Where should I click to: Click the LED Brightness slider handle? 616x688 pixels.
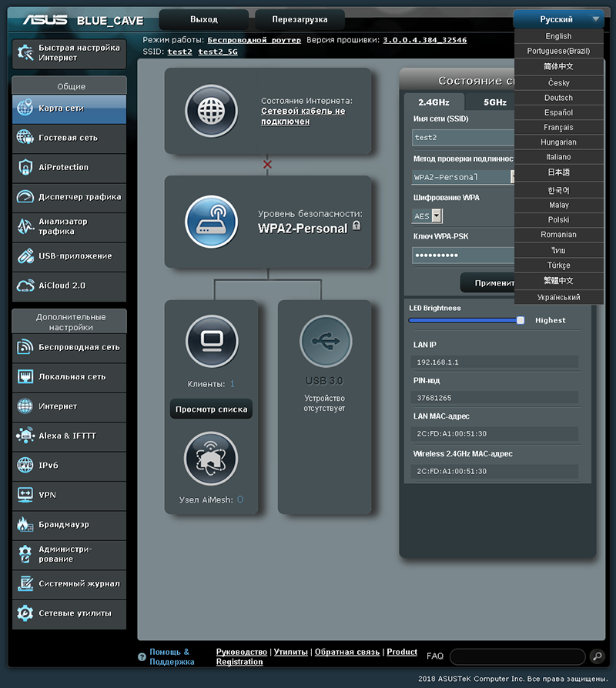click(x=521, y=320)
